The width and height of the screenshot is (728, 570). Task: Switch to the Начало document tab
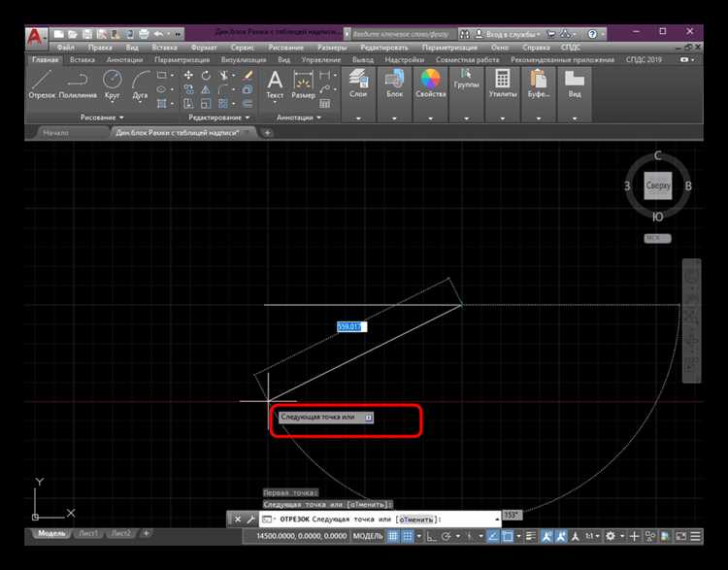(55, 133)
